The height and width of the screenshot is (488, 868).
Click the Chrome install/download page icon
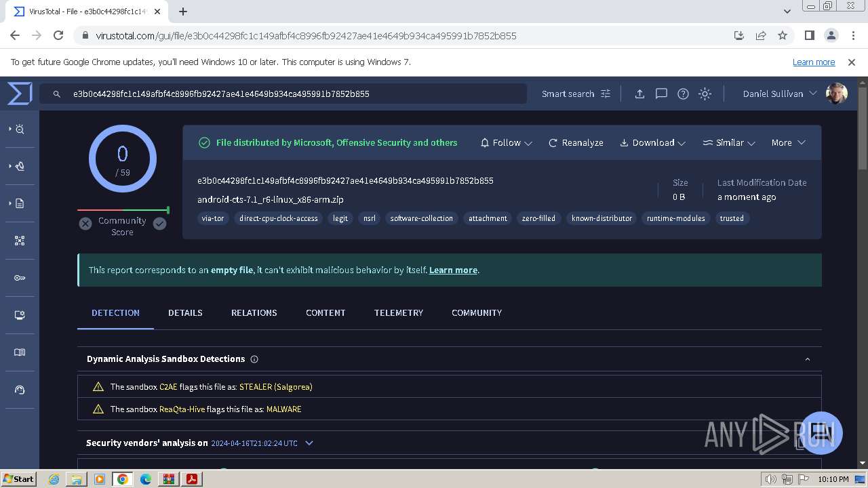click(739, 35)
